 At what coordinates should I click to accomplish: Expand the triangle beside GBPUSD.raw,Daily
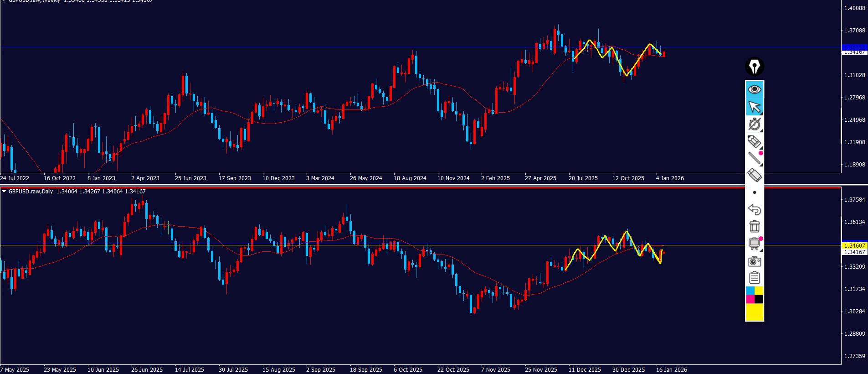(4, 192)
